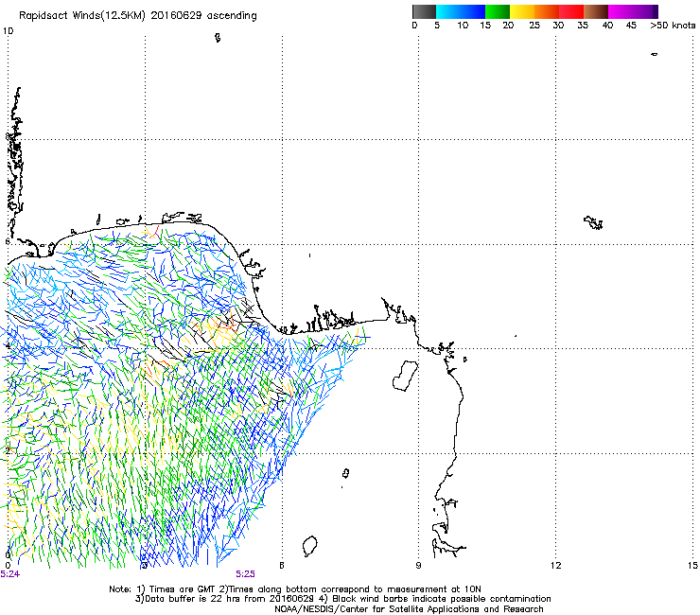Click the "35" legend label
The height and width of the screenshot is (615, 700).
[x=583, y=26]
